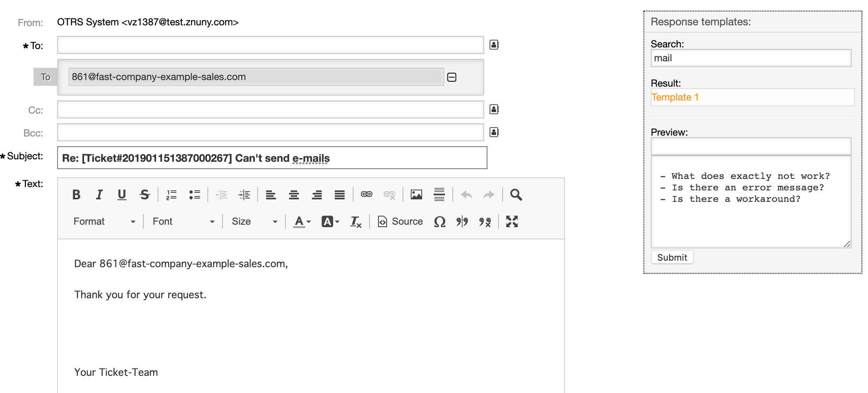Select Template 1 from results
The width and height of the screenshot is (868, 393).
(x=675, y=97)
